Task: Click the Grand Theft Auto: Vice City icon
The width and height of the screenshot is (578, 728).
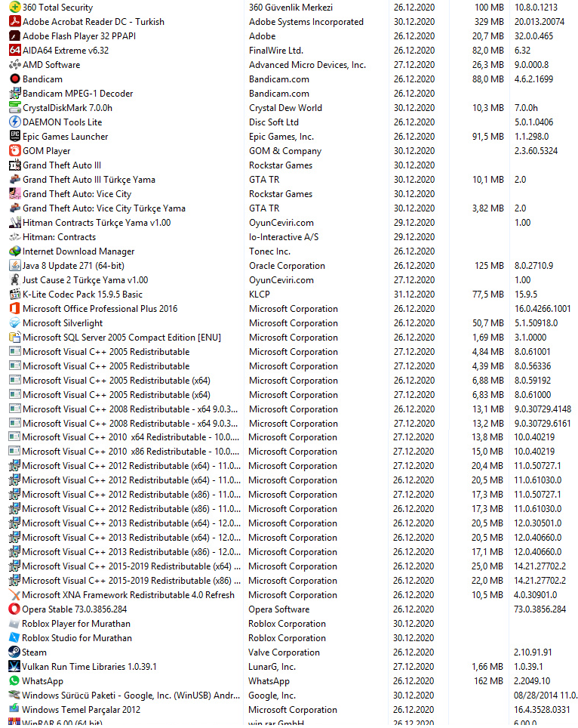Action: (15, 194)
